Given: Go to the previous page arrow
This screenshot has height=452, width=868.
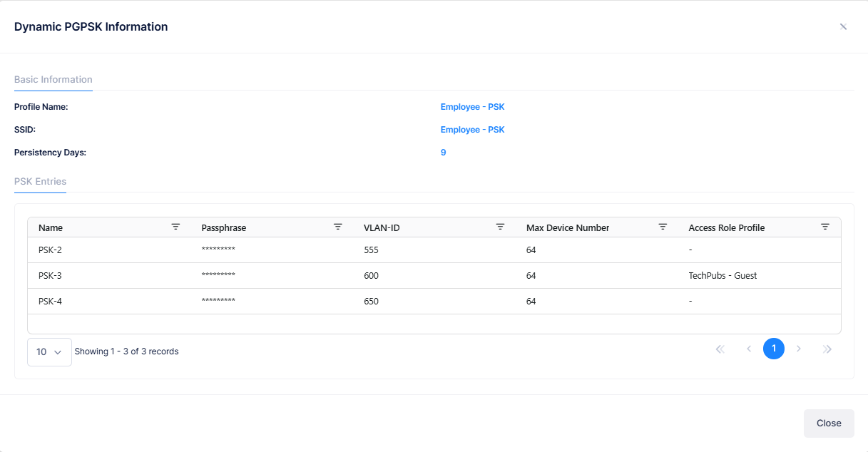Looking at the screenshot, I should pos(749,349).
